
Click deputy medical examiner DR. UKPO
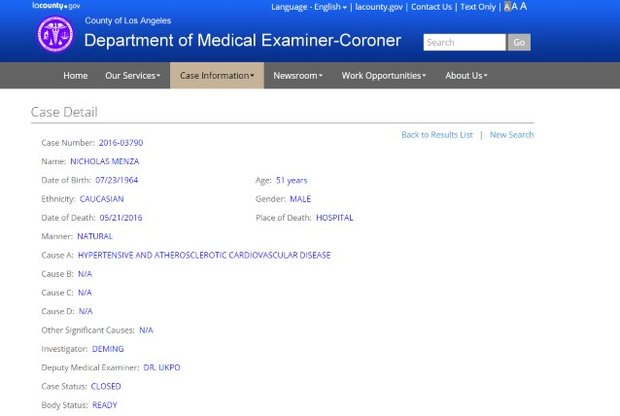click(162, 368)
